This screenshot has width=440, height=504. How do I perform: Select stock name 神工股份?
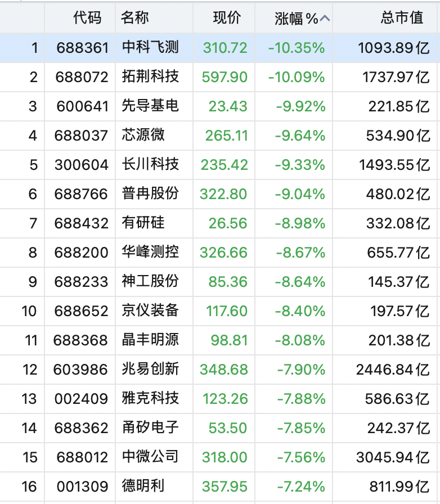(150, 282)
